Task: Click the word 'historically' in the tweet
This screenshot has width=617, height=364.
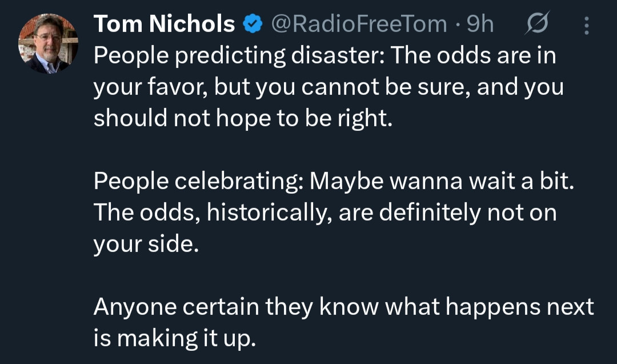Action: coord(268,213)
